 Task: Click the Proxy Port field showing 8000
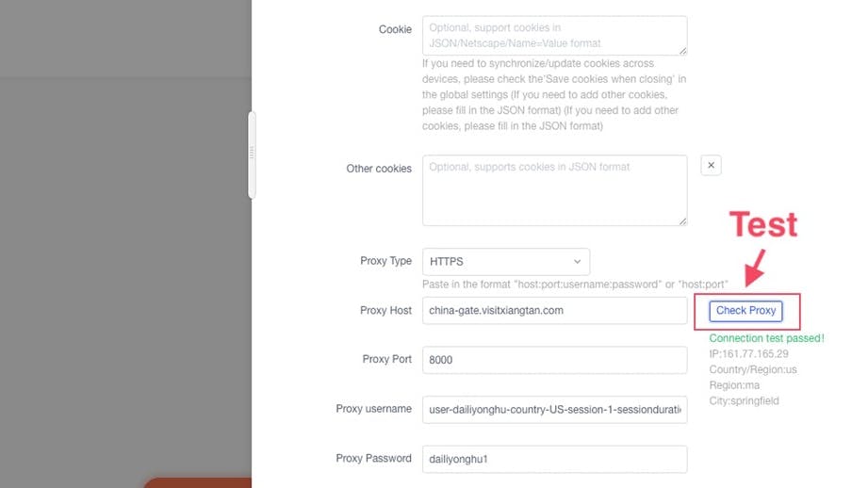(555, 360)
